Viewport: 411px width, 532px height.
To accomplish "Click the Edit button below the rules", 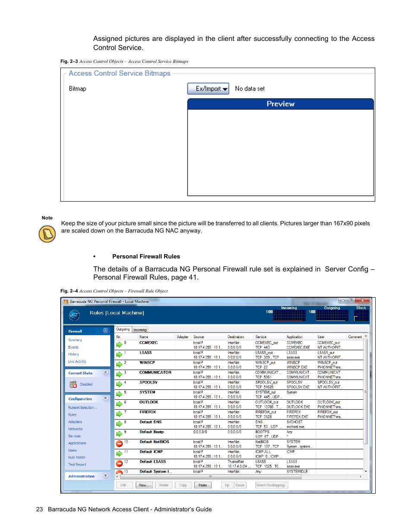I will [x=124, y=485].
